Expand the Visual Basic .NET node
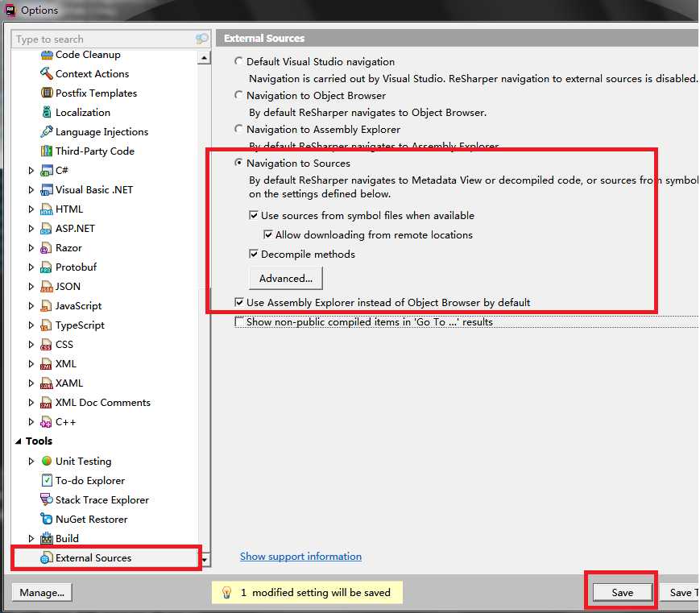Viewport: 700px width, 613px height. pos(31,190)
